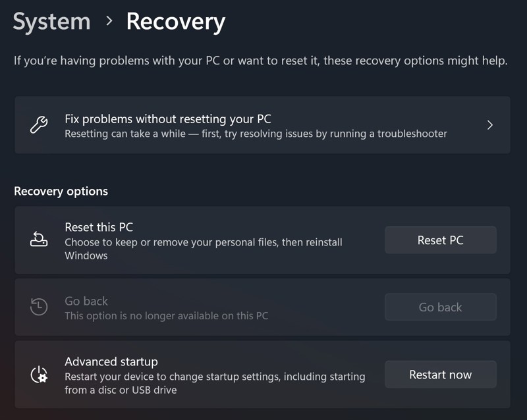Click the Go back history clock icon
This screenshot has width=527, height=420.
(39, 307)
